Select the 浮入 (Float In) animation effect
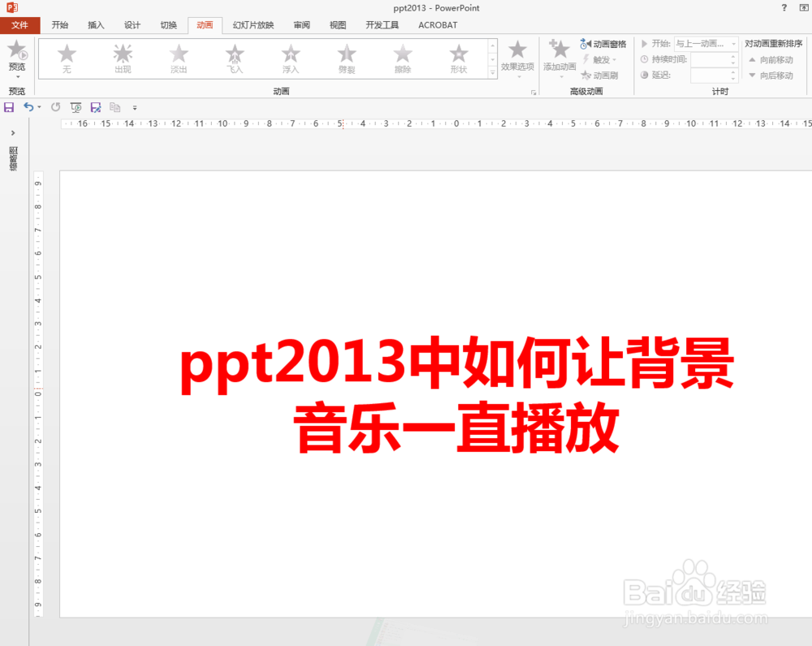Viewport: 812px width, 646px height. (x=291, y=59)
